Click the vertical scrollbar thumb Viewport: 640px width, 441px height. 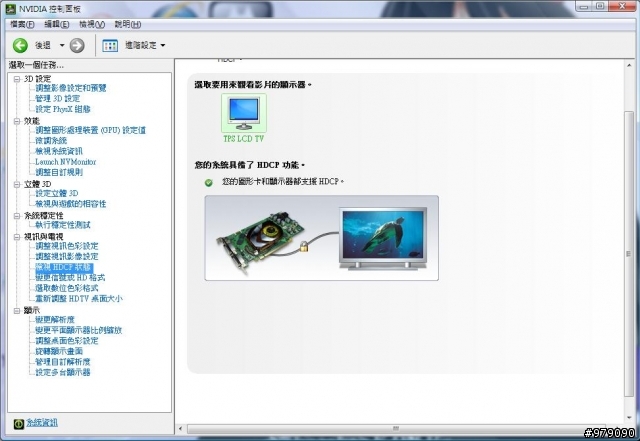pyautogui.click(x=629, y=253)
